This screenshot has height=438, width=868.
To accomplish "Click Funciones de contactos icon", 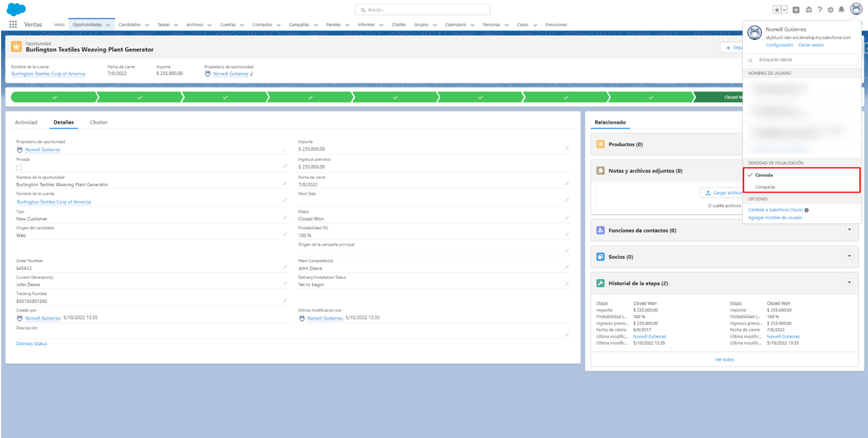I will pos(600,230).
